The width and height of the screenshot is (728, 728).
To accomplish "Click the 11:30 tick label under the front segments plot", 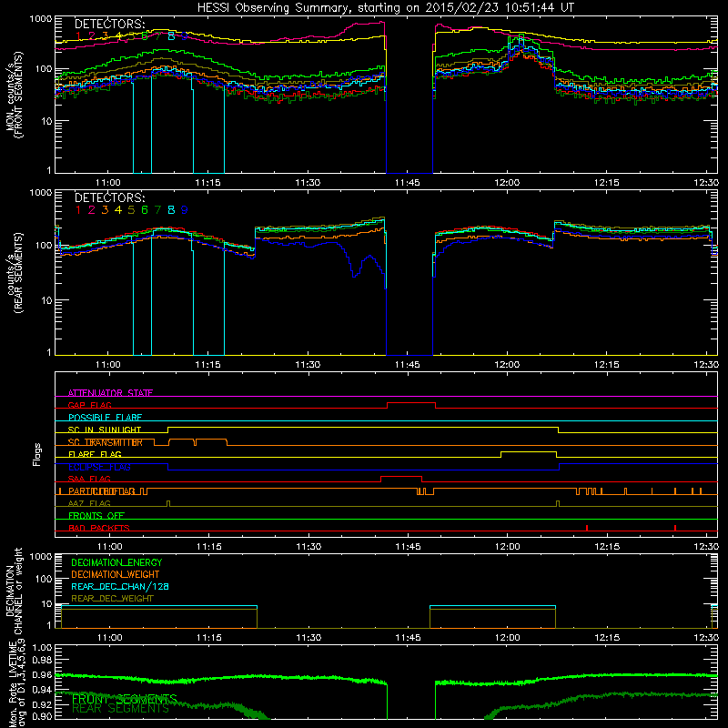I will [308, 183].
